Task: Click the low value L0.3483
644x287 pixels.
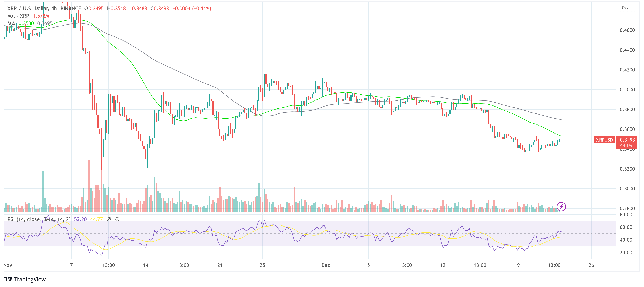Action: point(138,9)
